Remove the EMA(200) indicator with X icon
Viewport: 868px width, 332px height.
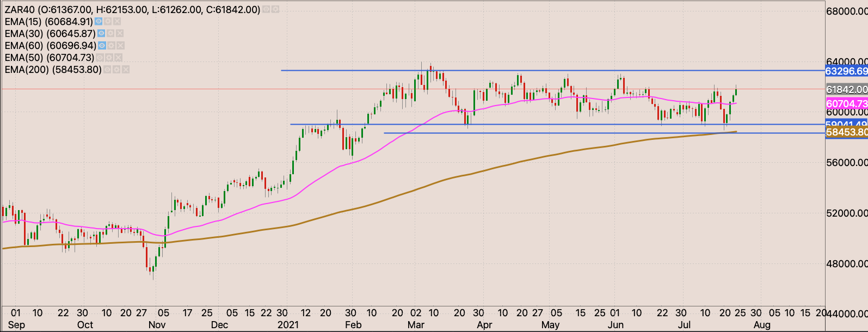pos(126,70)
